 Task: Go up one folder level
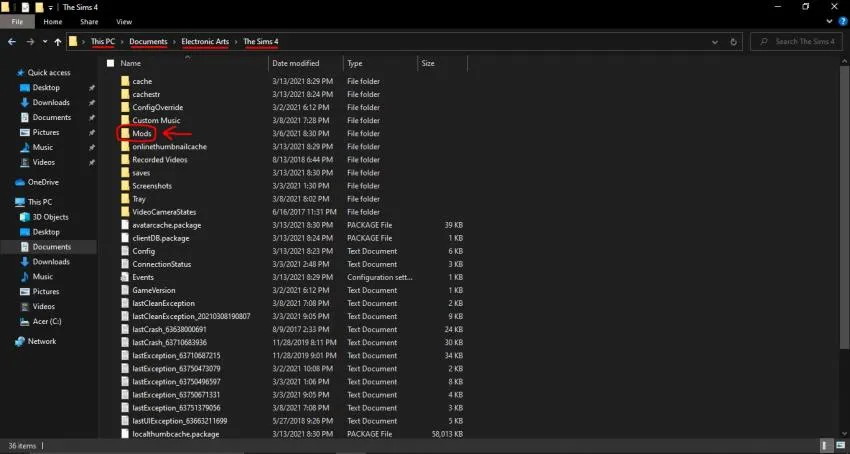pos(57,42)
